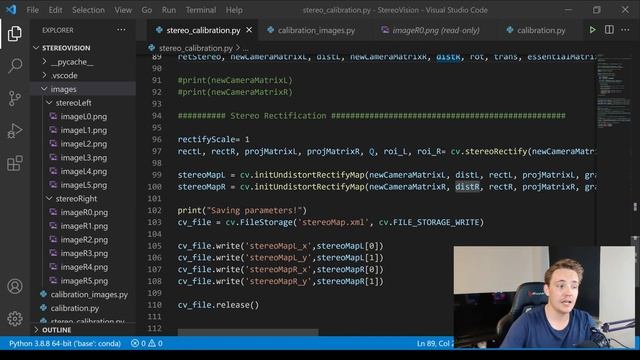
Task: Open Explorer Views and More Actions ellipsis
Action: click(x=121, y=30)
